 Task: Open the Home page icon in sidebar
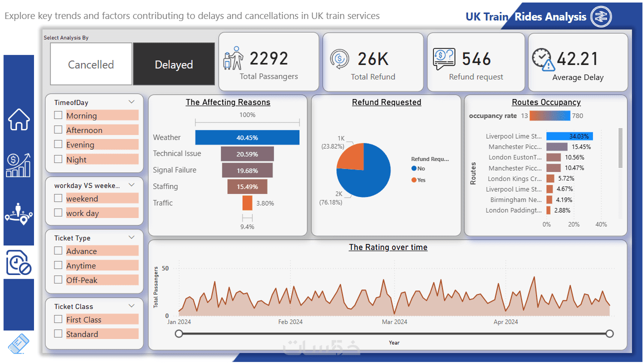click(18, 119)
